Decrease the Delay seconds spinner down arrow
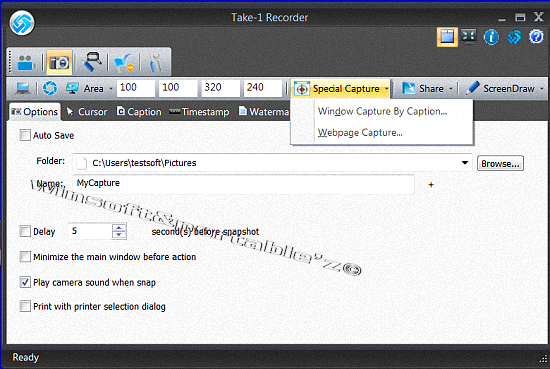 click(119, 235)
